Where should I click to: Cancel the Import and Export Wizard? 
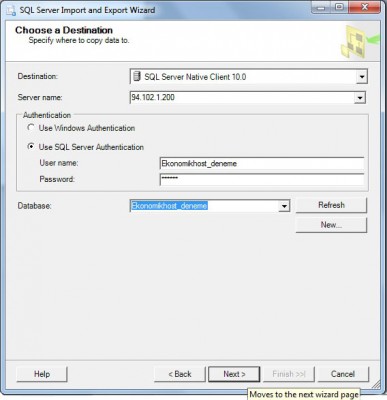pos(343,374)
